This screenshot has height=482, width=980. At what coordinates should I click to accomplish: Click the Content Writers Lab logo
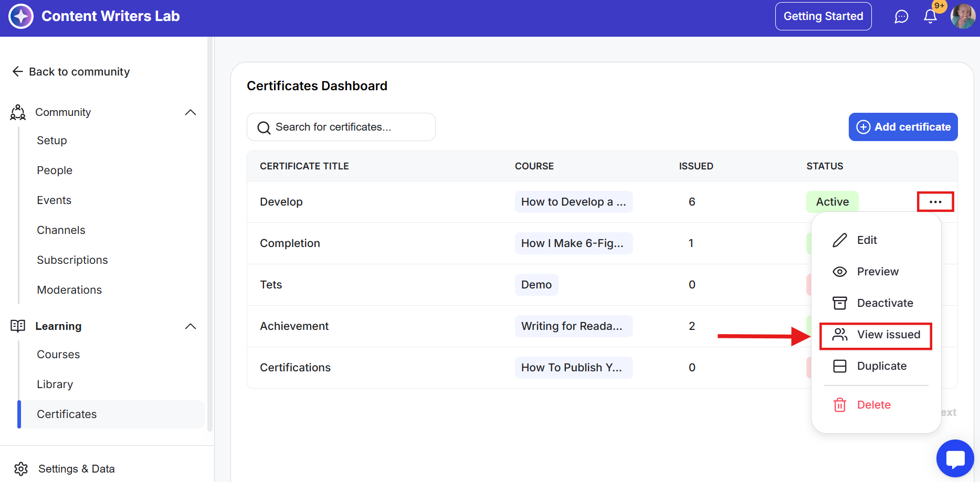click(21, 16)
